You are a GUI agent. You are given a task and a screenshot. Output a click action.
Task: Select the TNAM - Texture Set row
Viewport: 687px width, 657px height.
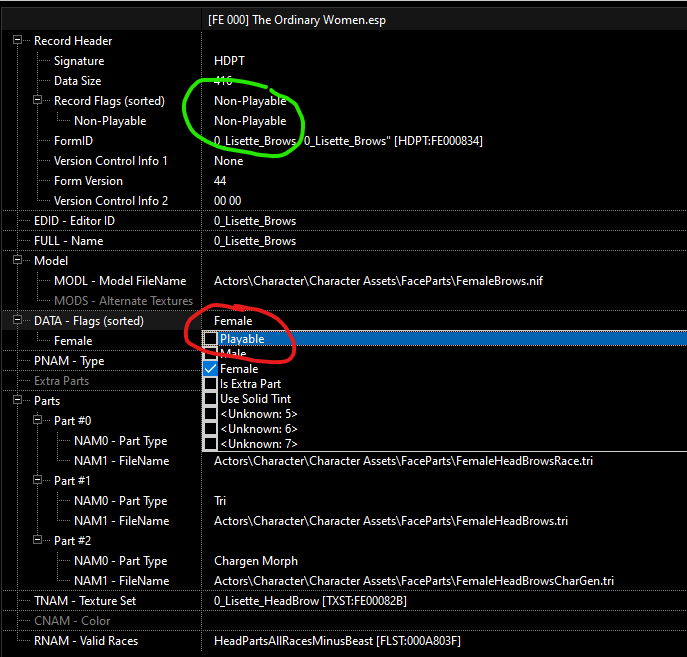85,601
